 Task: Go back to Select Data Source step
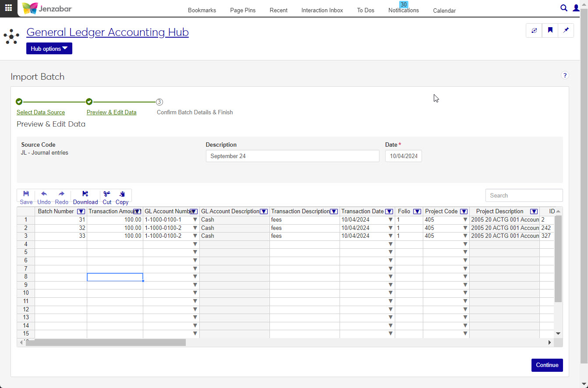pyautogui.click(x=41, y=113)
